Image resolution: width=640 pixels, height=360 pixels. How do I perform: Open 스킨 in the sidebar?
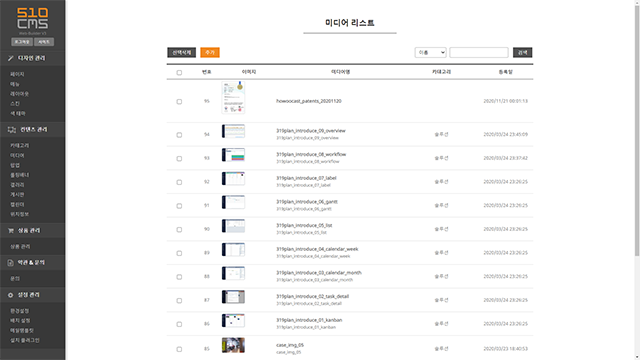pyautogui.click(x=15, y=104)
